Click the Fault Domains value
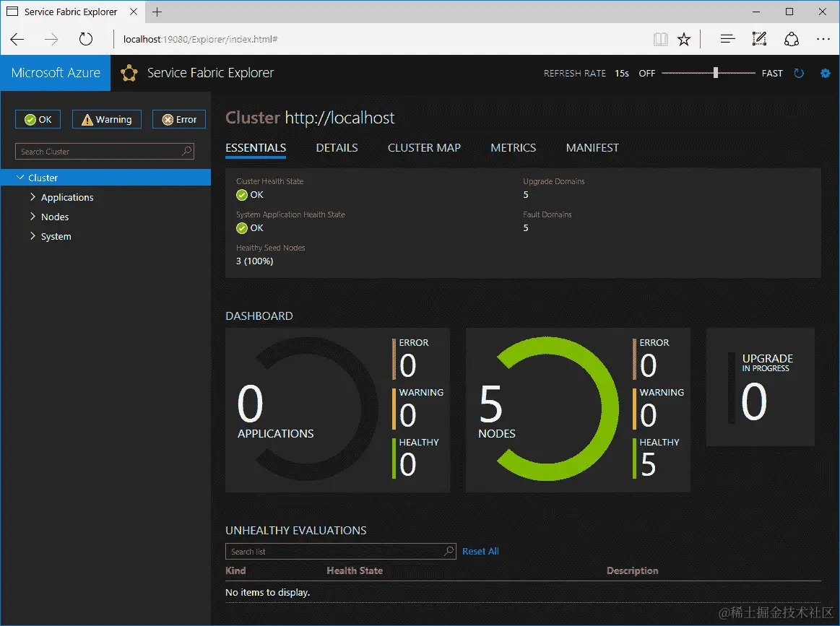 (x=526, y=228)
